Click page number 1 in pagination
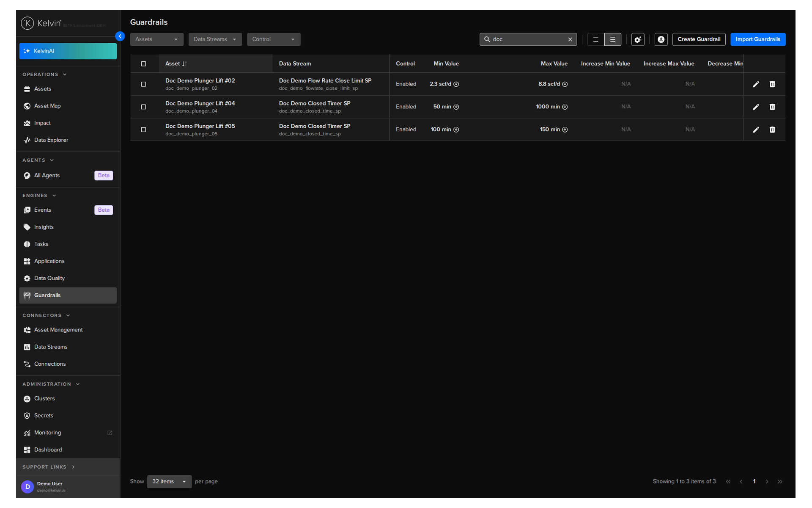 click(x=754, y=482)
